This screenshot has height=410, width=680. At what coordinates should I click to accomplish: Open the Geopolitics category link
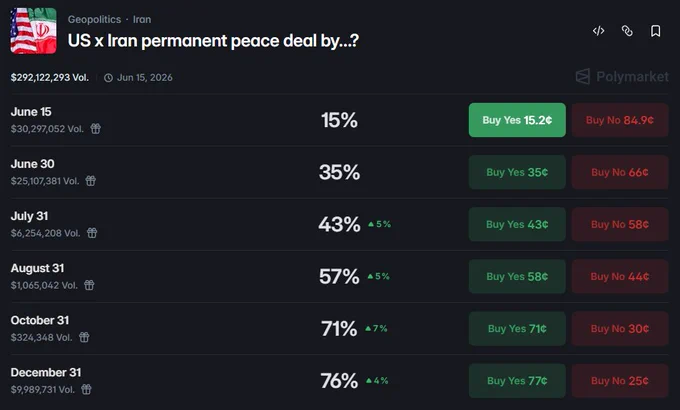(x=94, y=20)
